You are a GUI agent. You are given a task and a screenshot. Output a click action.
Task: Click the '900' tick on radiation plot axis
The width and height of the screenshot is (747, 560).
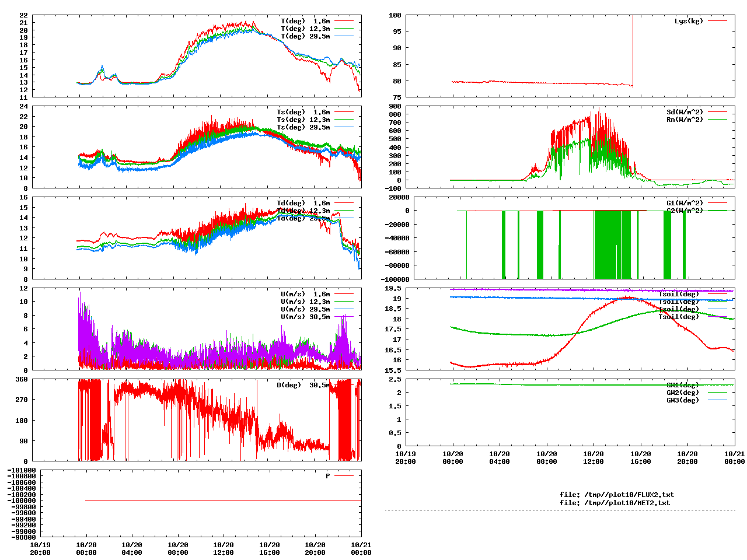tap(395, 106)
